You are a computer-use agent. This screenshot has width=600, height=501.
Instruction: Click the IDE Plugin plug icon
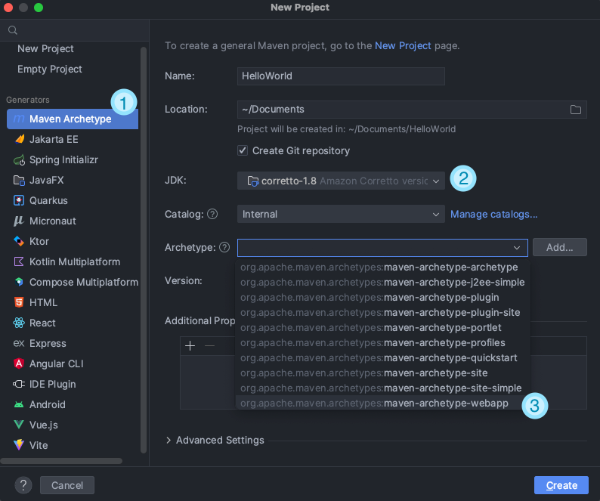pyautogui.click(x=19, y=384)
